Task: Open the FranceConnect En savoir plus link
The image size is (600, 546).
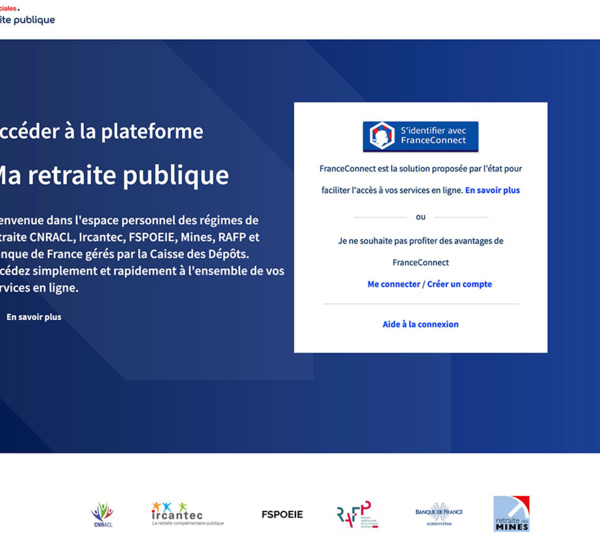Action: point(492,190)
